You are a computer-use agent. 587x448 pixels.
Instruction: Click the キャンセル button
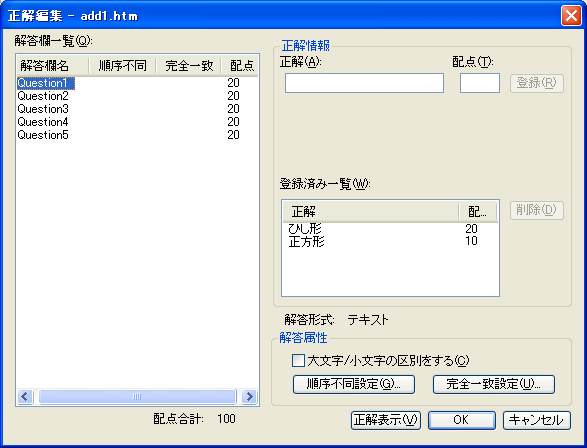(536, 420)
